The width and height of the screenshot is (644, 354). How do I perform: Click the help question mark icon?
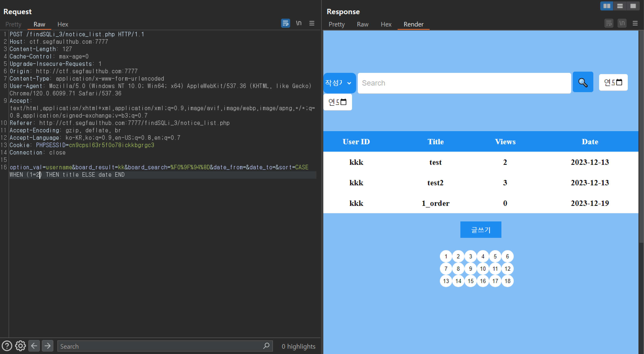7,346
